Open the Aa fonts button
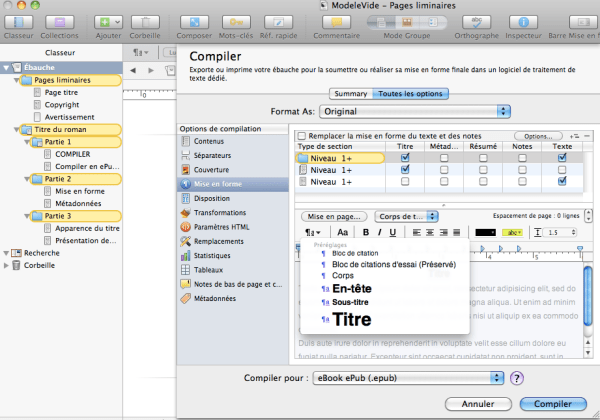Viewport: 600px width, 420px height. (342, 232)
